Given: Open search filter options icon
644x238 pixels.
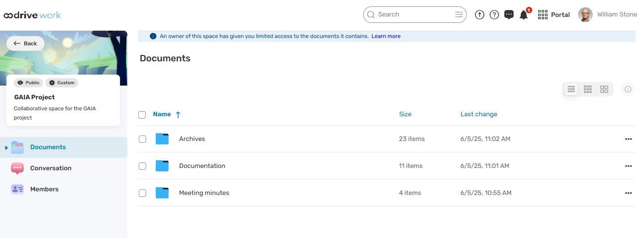Looking at the screenshot, I should coord(459,15).
